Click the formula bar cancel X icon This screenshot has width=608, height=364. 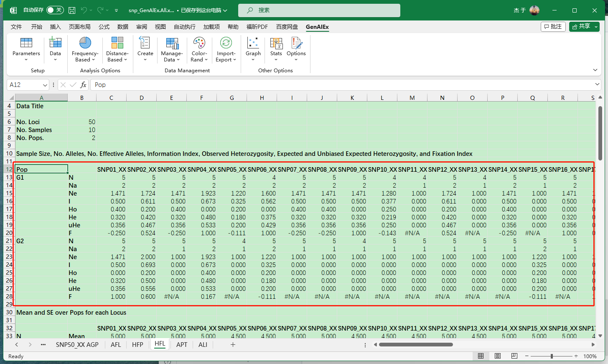(63, 85)
